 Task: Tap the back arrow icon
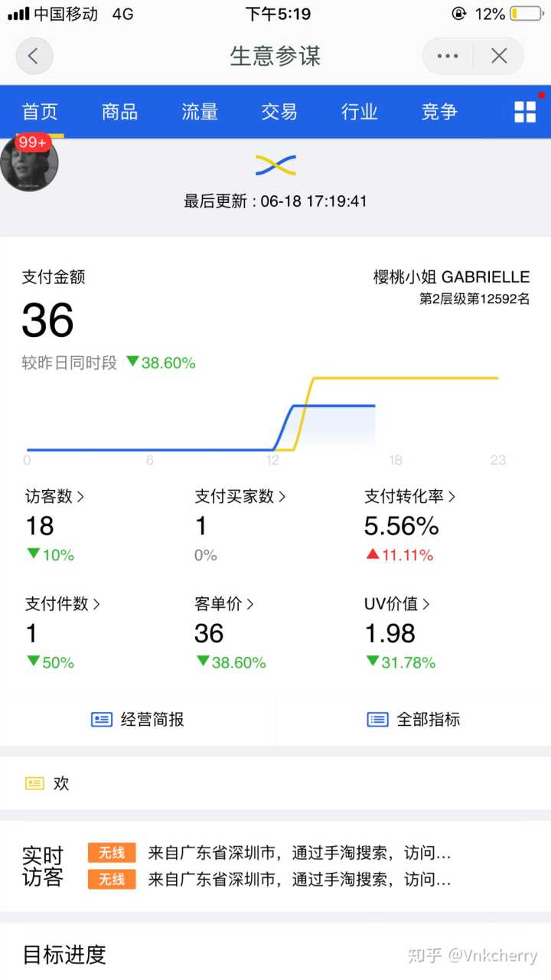coord(34,56)
